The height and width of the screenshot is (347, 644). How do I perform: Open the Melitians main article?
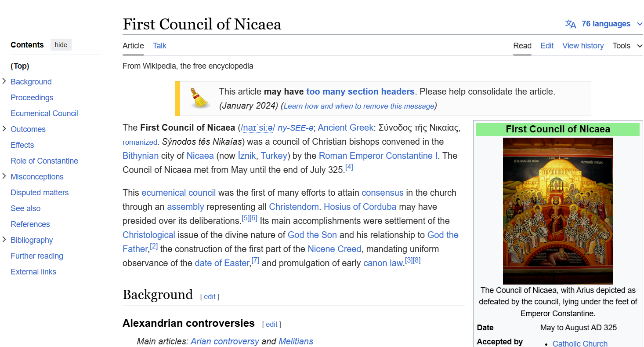pos(296,341)
